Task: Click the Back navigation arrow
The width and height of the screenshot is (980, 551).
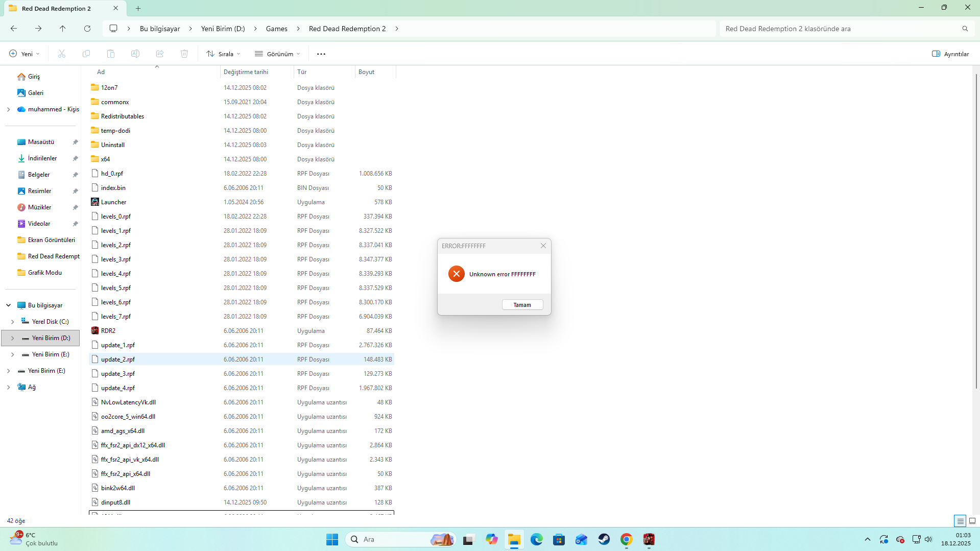Action: [x=14, y=29]
